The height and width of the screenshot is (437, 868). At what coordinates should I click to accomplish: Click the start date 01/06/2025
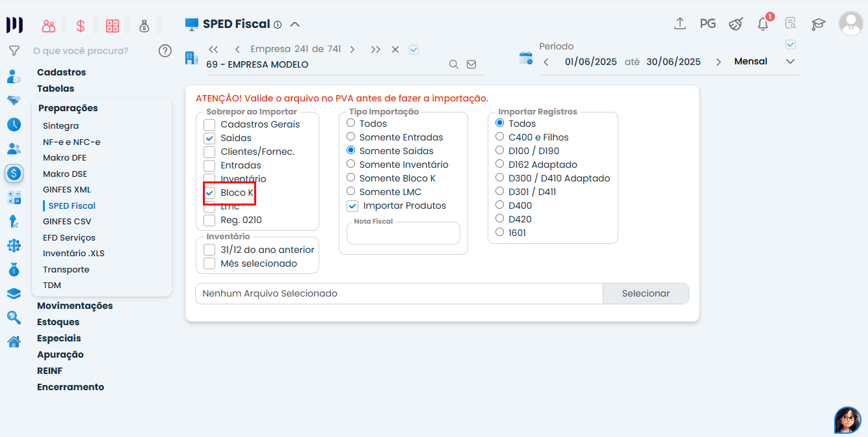tap(590, 62)
